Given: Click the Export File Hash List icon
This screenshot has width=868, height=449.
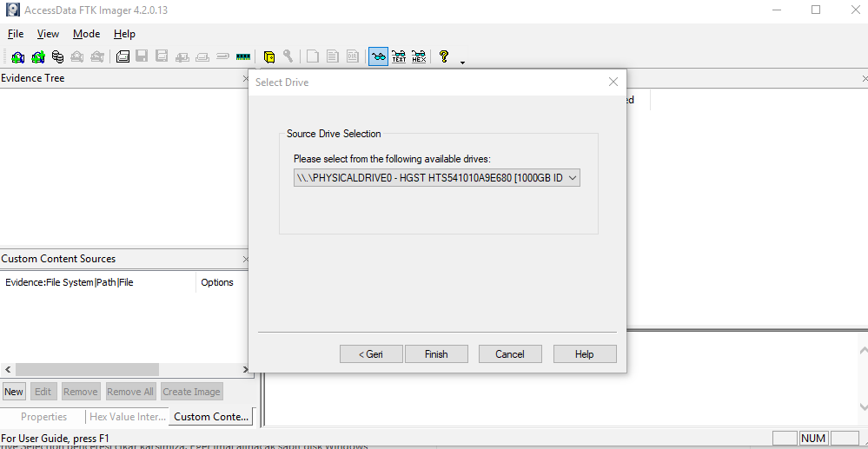Looking at the screenshot, I should click(x=332, y=56).
